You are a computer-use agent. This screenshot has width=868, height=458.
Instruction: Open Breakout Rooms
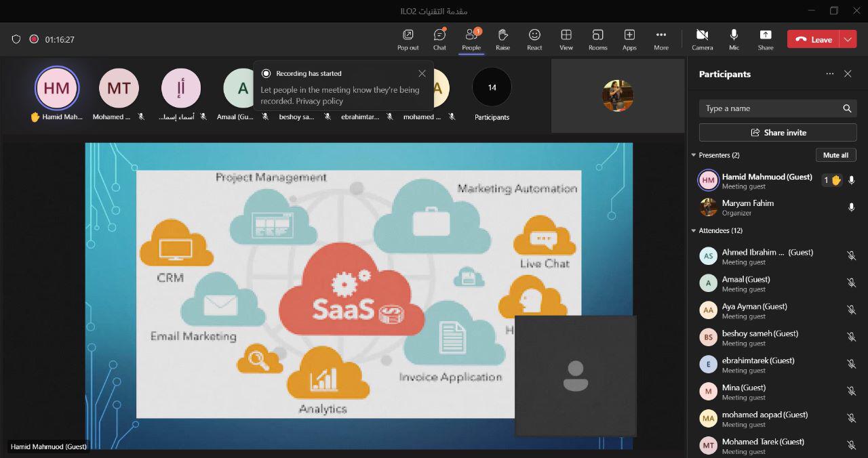pyautogui.click(x=597, y=39)
